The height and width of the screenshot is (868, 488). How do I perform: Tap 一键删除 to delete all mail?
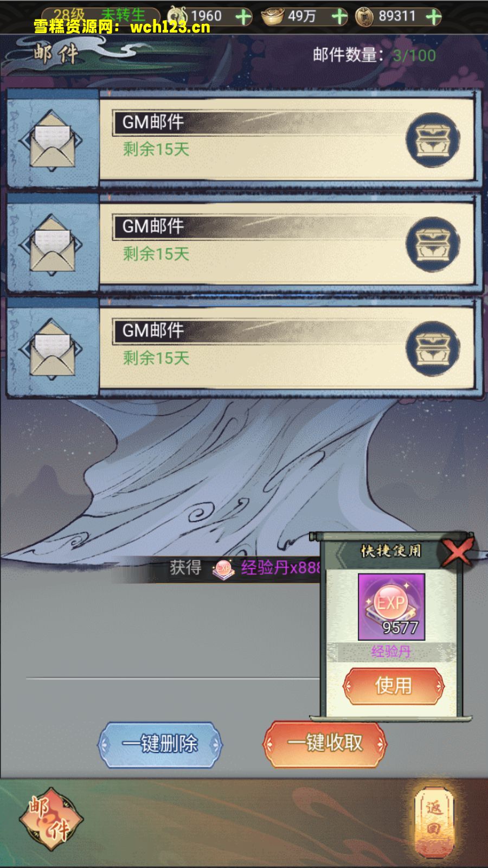[x=160, y=744]
